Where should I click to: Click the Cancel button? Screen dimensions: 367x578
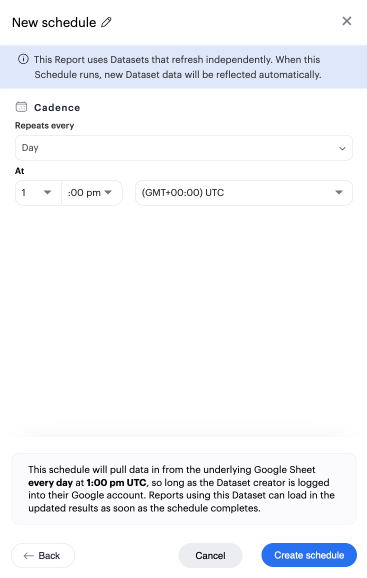(x=210, y=556)
